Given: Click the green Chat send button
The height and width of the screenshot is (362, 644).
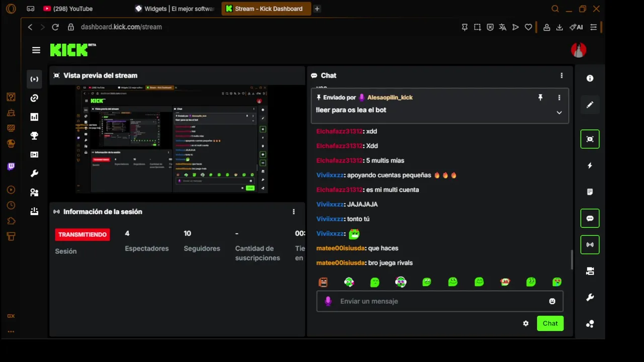Looking at the screenshot, I should [550, 323].
